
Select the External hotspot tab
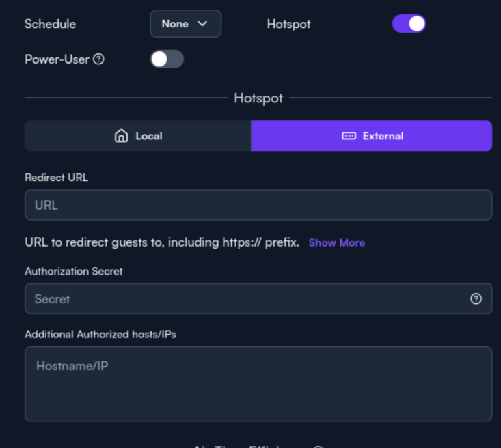click(372, 136)
